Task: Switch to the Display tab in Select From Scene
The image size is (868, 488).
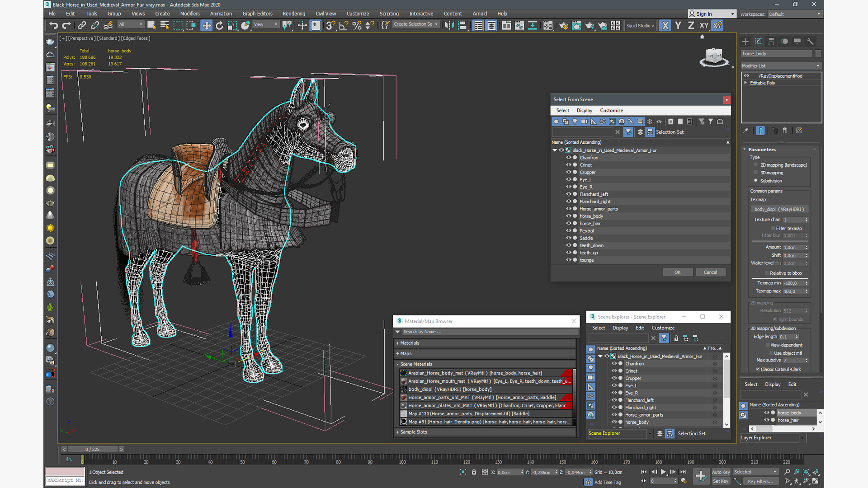Action: coord(585,110)
